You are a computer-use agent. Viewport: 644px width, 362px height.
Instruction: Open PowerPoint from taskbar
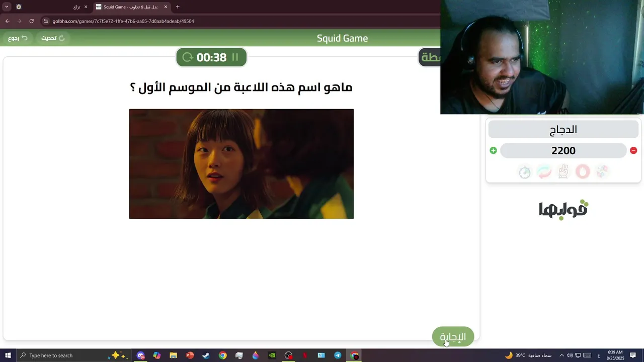click(x=190, y=355)
